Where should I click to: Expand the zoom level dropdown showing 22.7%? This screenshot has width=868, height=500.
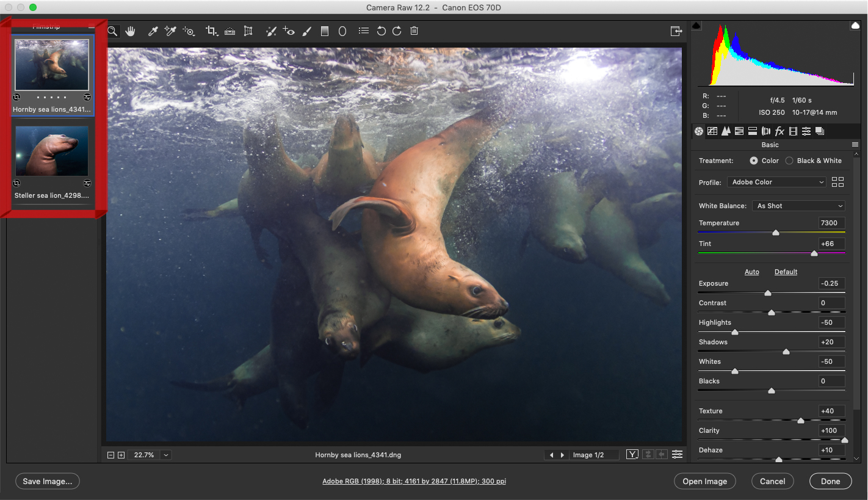coord(165,455)
